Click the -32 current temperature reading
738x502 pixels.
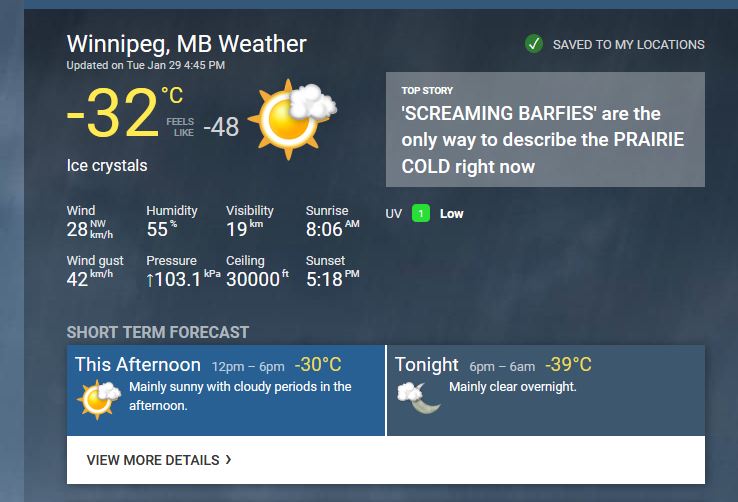pos(112,113)
